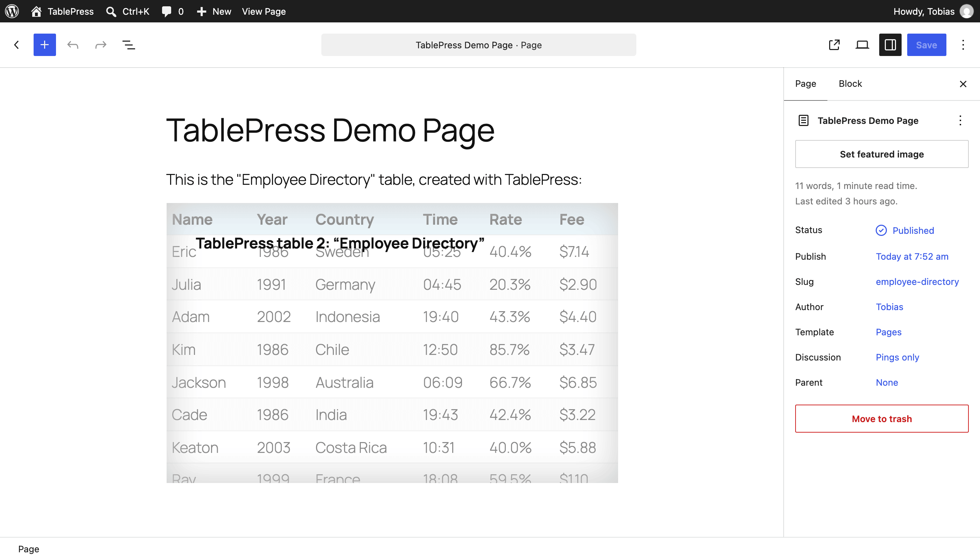Click Move to trash
Viewport: 980px width, 560px height.
(x=882, y=419)
